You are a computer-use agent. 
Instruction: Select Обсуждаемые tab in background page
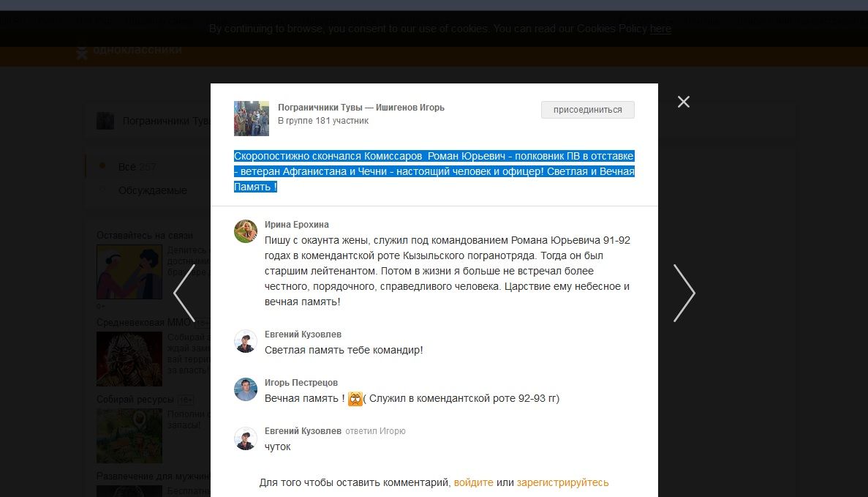pyautogui.click(x=152, y=190)
